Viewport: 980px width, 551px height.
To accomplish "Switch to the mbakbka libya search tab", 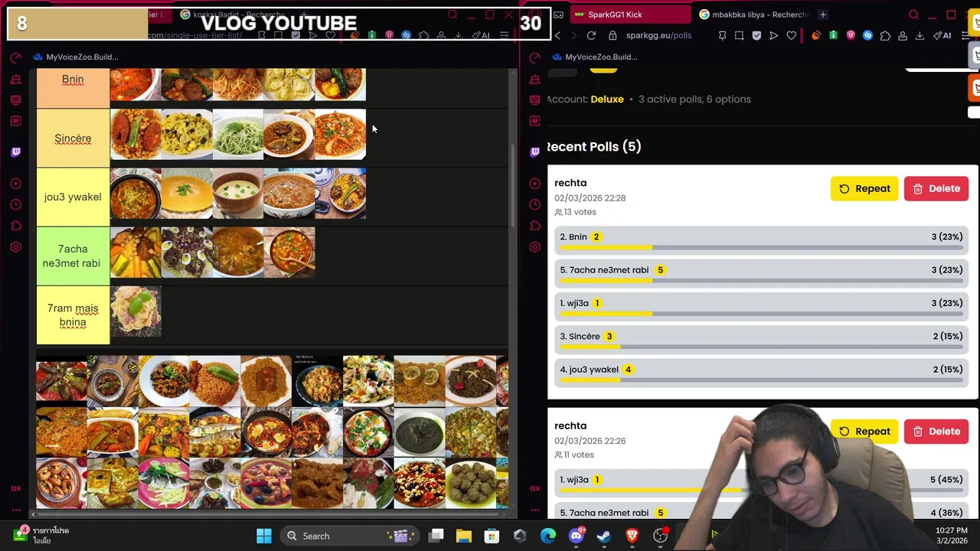I will click(x=753, y=15).
